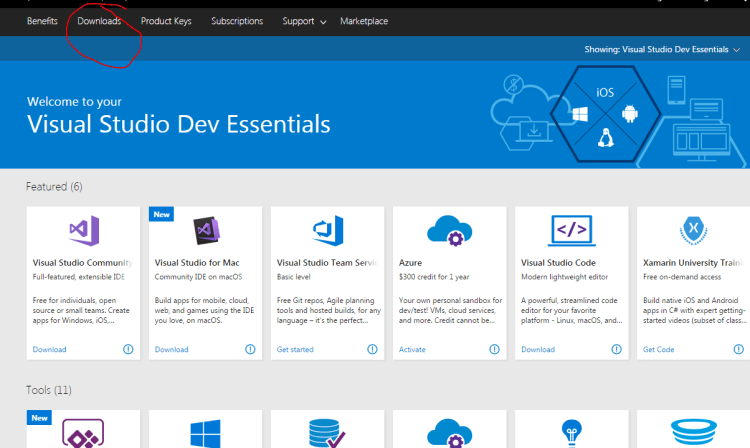Screen dimensions: 750x448
Task: Click the Modern lightweight editor subtitle
Action: [564, 277]
